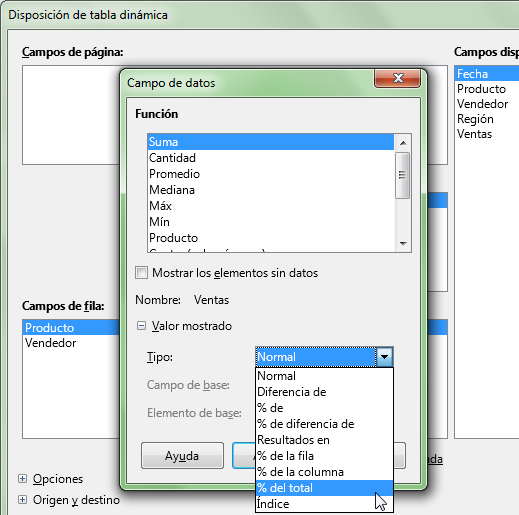519x515 pixels.
Task: Click the function list scrollbar thumb
Action: (x=403, y=175)
